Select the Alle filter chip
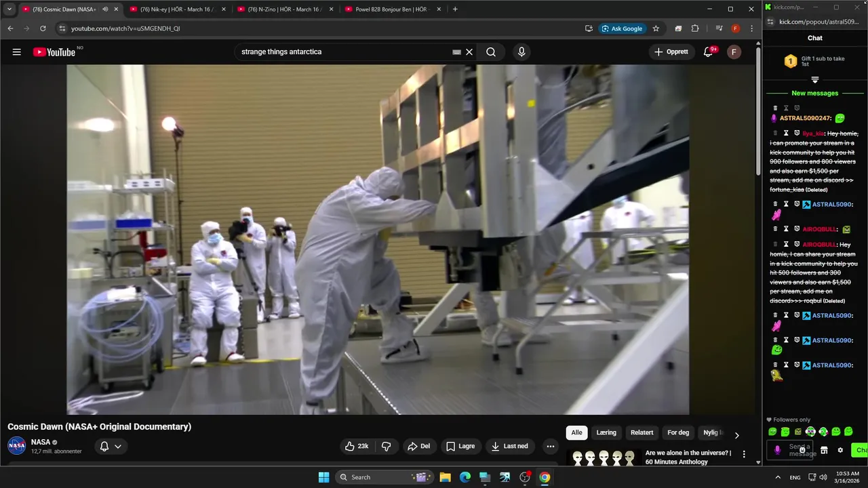This screenshot has height=488, width=868. (x=576, y=432)
